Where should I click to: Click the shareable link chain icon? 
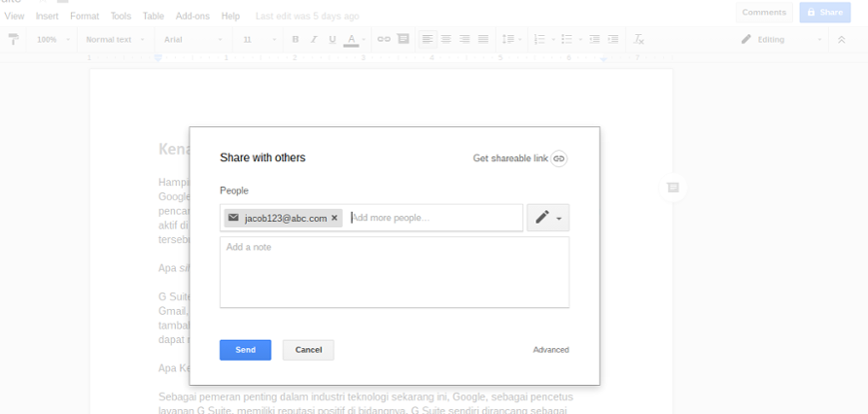[559, 159]
